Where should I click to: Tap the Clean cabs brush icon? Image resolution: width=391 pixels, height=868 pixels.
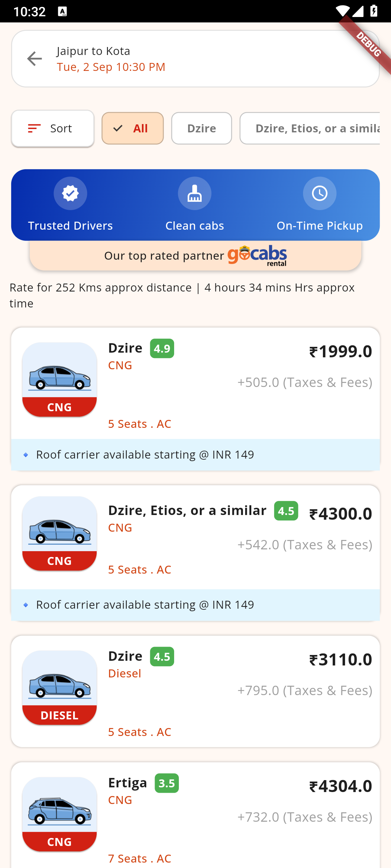pos(195,193)
